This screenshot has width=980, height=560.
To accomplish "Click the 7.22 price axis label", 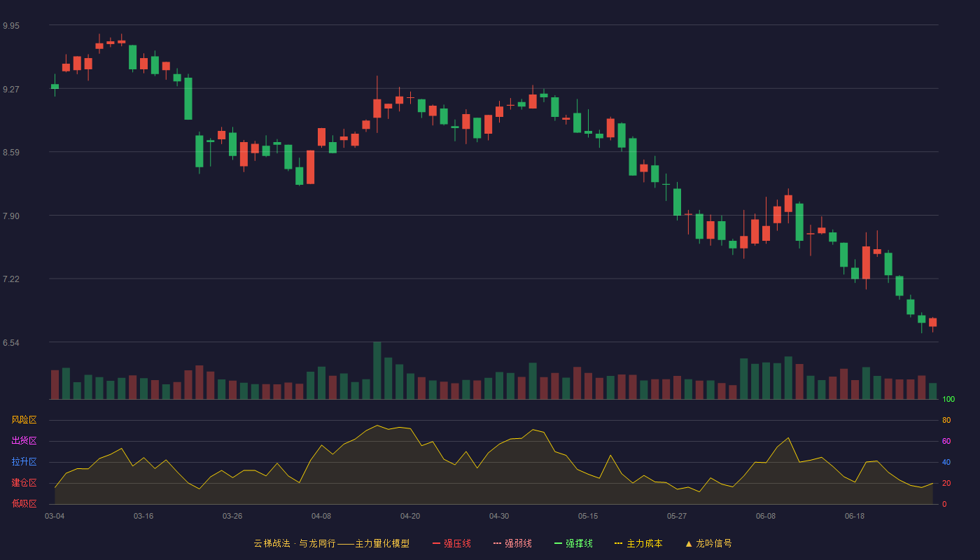I will pos(11,279).
